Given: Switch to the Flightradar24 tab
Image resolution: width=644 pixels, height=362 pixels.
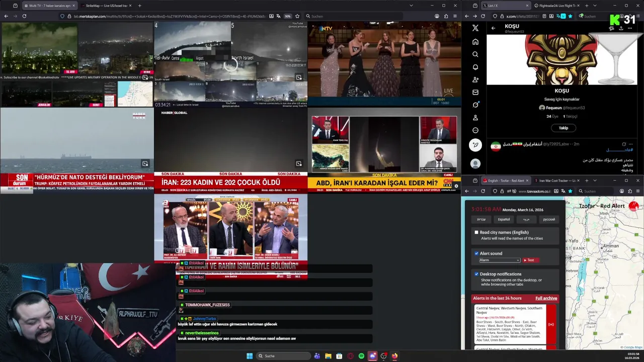Looking at the screenshot, I should (x=557, y=6).
